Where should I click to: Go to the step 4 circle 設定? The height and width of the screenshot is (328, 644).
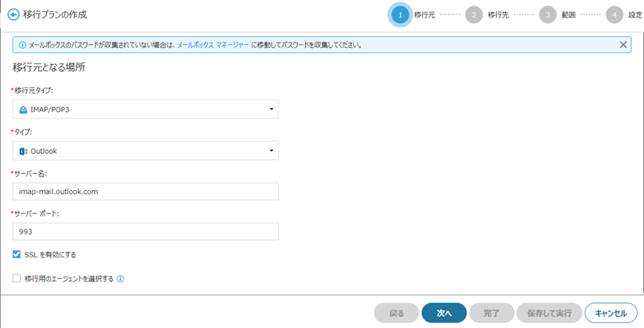(x=614, y=15)
